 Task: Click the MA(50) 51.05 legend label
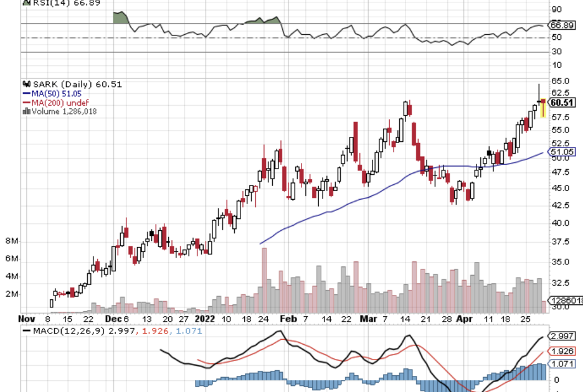[x=57, y=93]
